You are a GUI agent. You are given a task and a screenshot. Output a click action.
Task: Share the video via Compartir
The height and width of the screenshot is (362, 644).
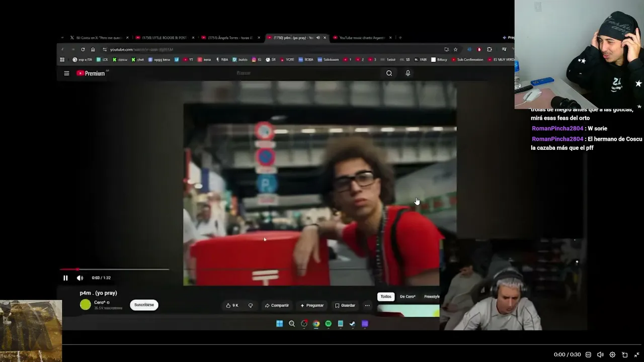[x=277, y=305]
